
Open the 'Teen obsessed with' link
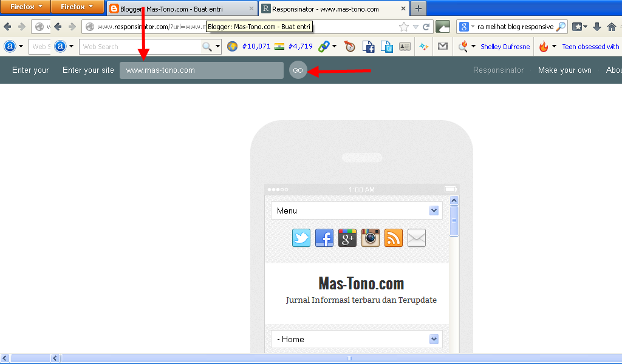click(590, 47)
